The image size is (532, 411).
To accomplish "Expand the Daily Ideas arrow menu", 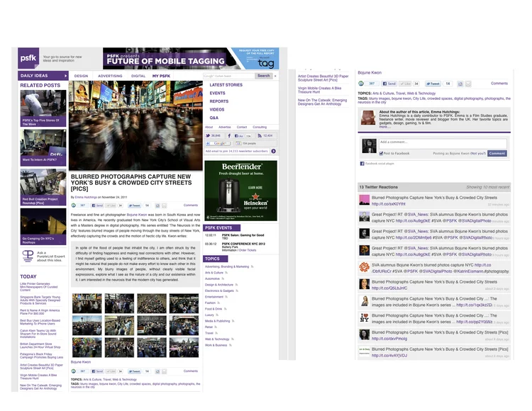I will tap(65, 76).
